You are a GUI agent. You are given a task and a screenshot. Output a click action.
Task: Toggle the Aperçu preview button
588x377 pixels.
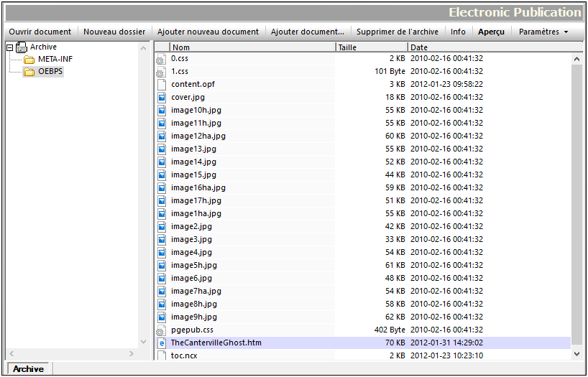point(492,32)
